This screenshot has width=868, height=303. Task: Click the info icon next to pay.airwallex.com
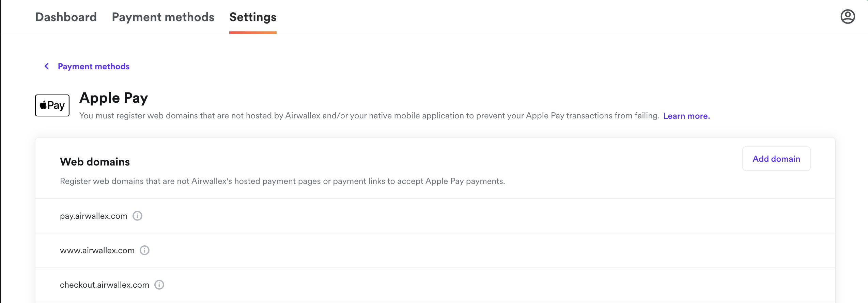(x=137, y=216)
